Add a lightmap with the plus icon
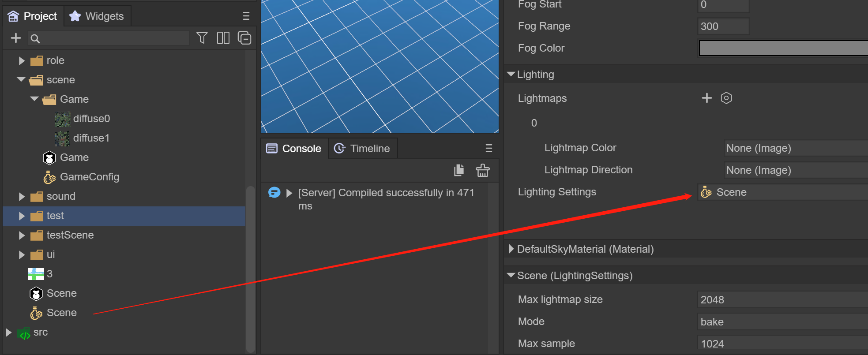 (706, 98)
